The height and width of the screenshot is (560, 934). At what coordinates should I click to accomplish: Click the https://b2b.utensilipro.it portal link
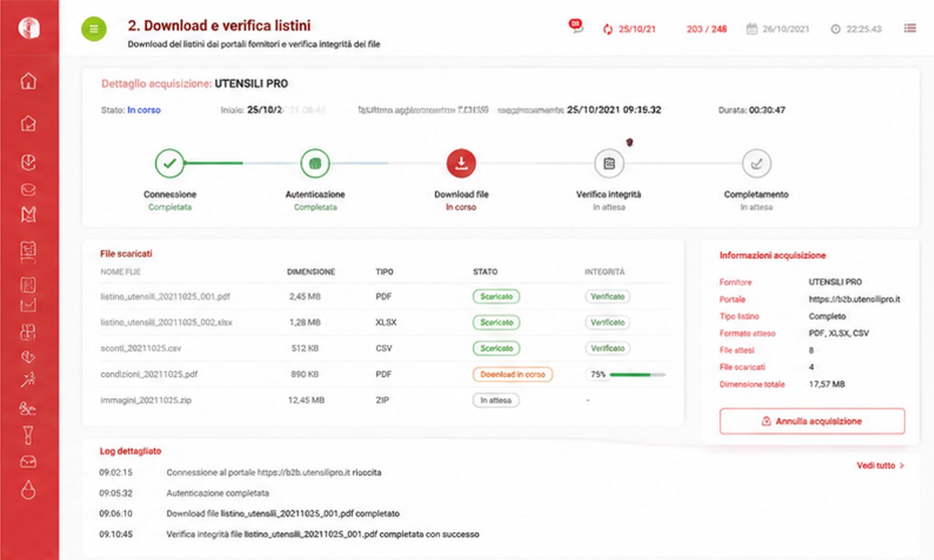click(x=854, y=299)
